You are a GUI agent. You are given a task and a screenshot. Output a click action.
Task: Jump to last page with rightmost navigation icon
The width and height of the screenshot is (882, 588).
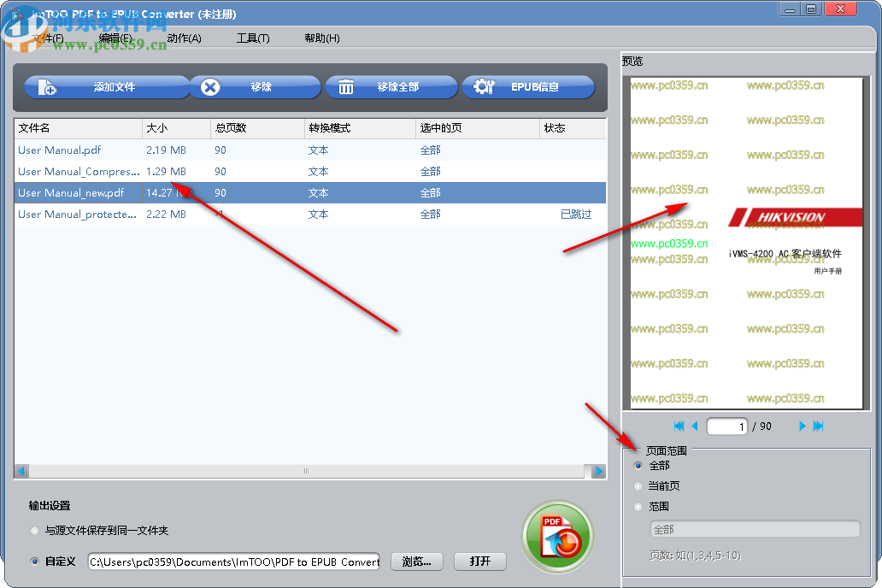[817, 426]
